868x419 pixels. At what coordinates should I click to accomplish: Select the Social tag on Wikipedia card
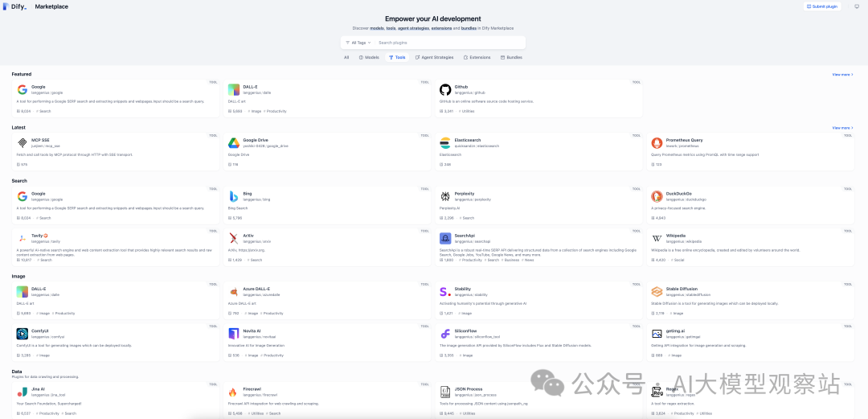point(678,260)
